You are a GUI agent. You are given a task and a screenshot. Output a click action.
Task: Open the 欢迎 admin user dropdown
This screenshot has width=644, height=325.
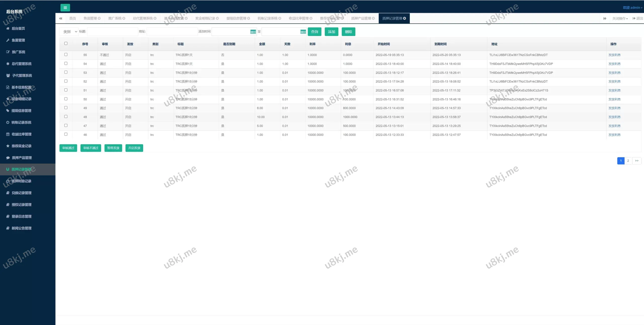(632, 8)
